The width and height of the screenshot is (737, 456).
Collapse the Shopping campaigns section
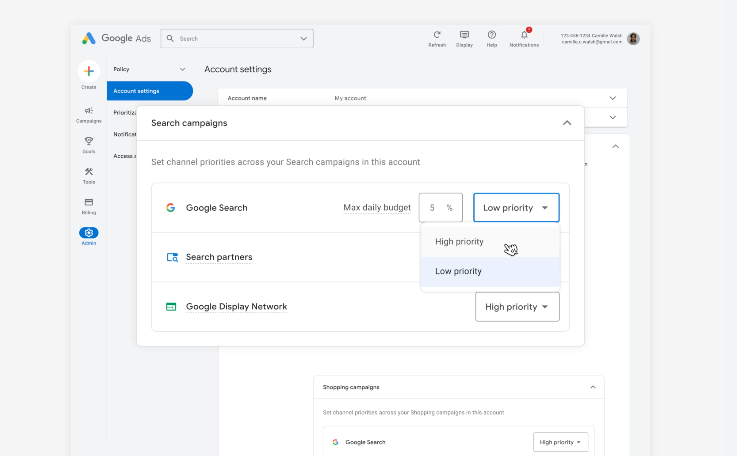593,387
